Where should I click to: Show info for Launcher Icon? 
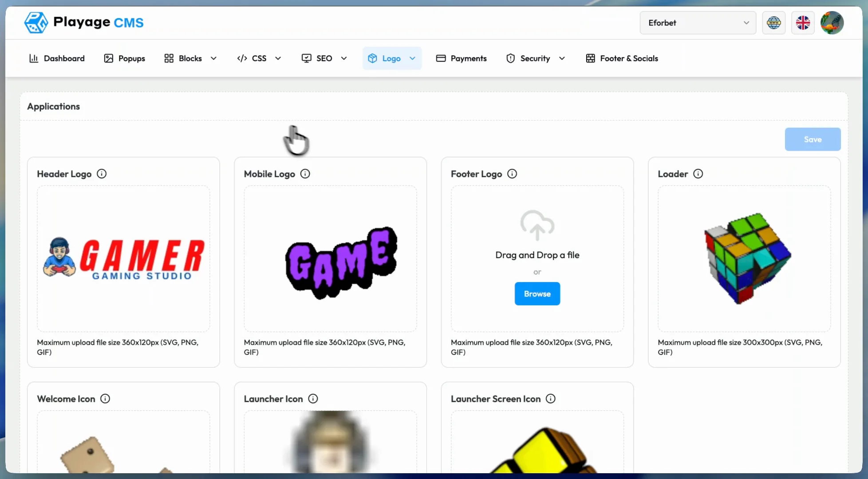click(313, 399)
